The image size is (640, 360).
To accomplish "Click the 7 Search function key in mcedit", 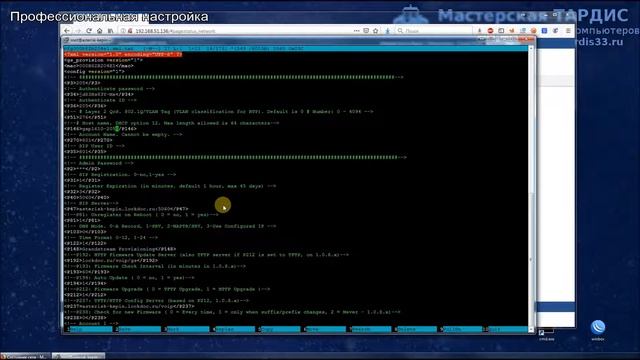I will pos(369,329).
